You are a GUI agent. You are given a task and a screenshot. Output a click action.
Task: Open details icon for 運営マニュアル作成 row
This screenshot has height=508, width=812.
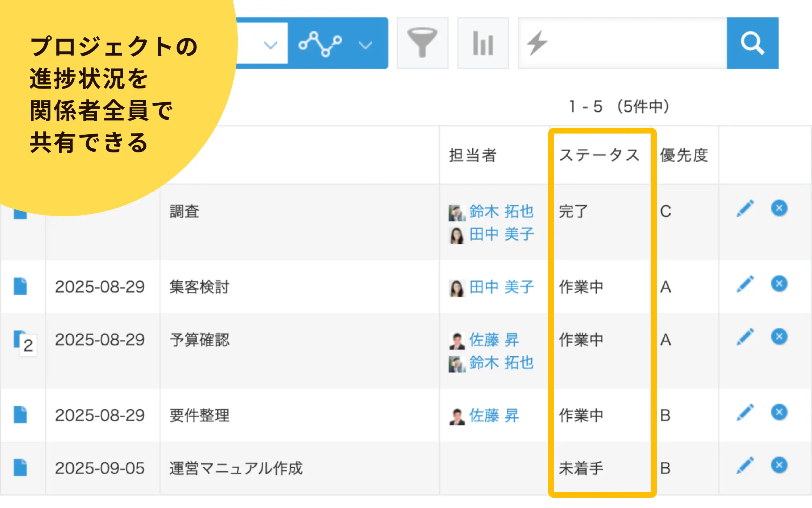20,467
